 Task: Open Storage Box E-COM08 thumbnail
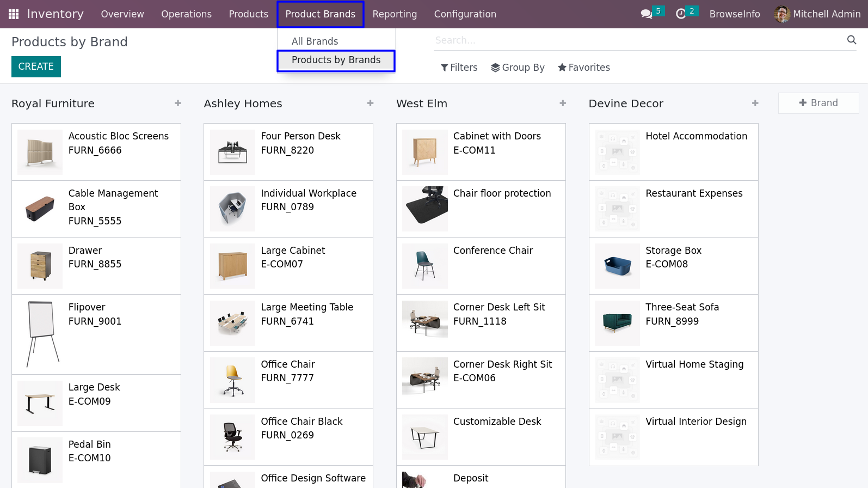617,266
